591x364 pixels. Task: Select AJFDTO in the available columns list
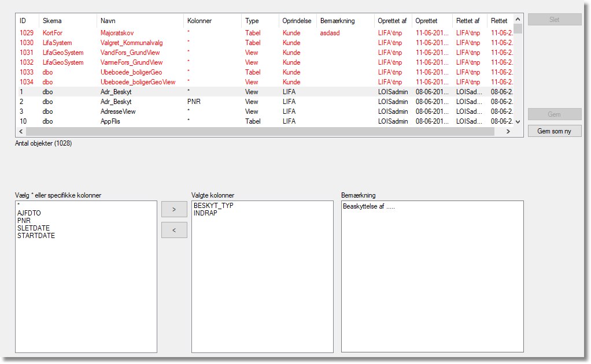click(29, 213)
